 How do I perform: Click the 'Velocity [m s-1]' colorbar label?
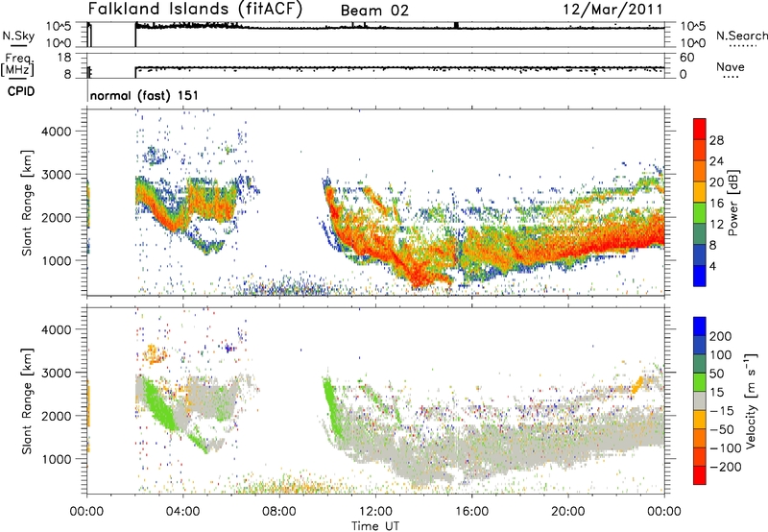pyautogui.click(x=751, y=400)
